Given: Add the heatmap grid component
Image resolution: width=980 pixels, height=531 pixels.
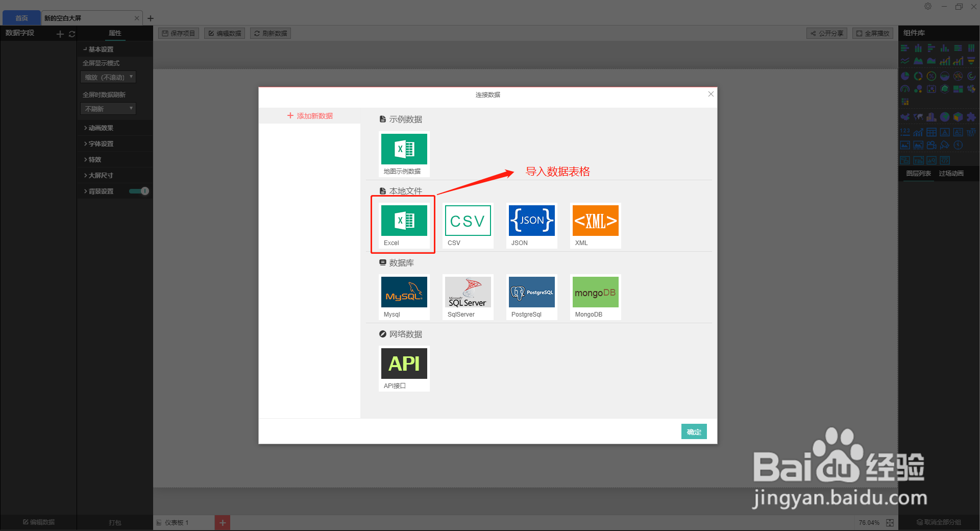Looking at the screenshot, I should pos(905,102).
